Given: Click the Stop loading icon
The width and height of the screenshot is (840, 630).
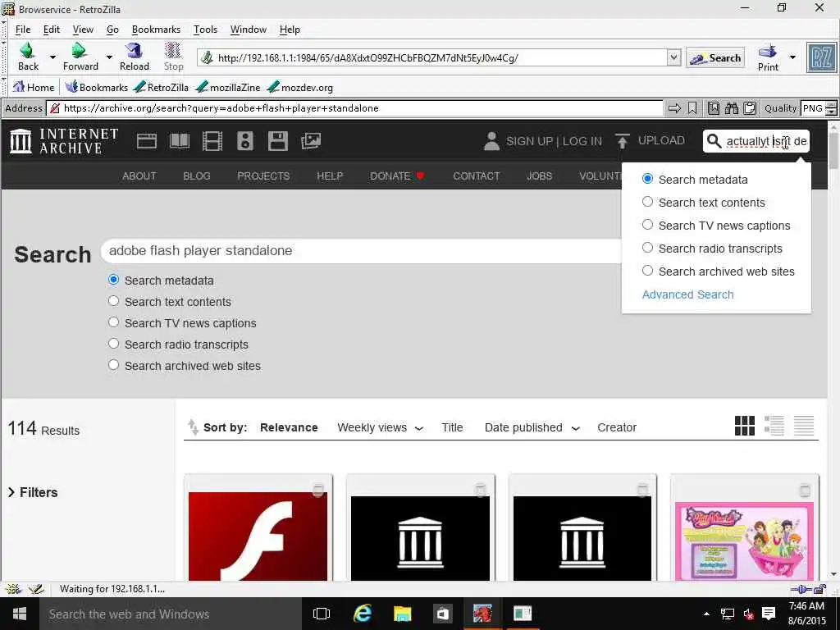Looking at the screenshot, I should [173, 50].
